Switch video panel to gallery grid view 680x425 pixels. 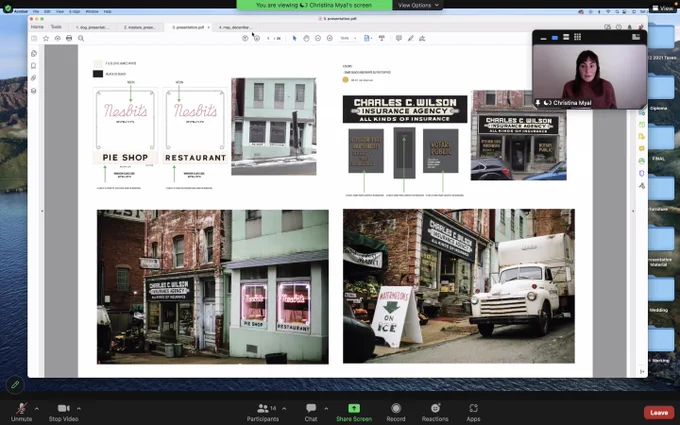tap(577, 37)
